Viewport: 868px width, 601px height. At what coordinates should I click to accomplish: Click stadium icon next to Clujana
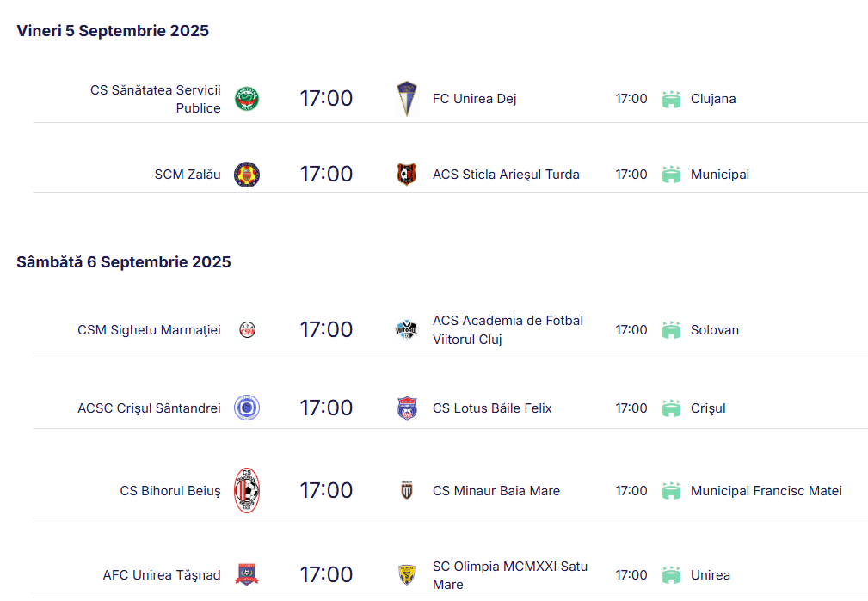(671, 99)
